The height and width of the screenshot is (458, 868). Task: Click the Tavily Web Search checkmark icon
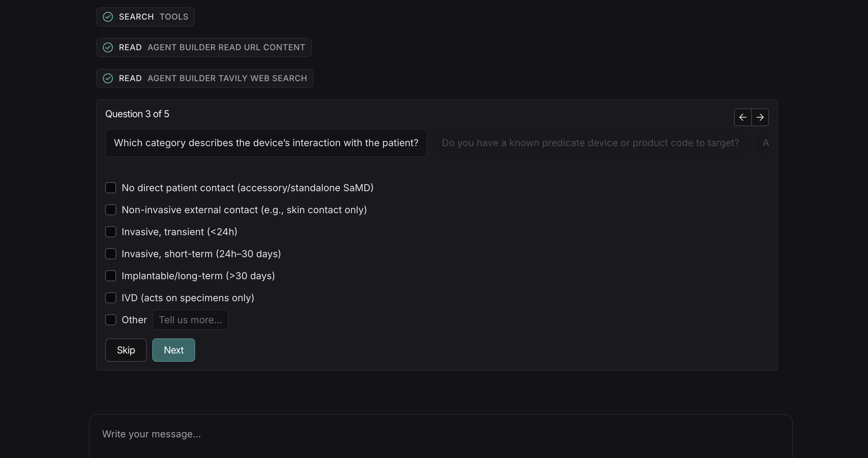(108, 78)
